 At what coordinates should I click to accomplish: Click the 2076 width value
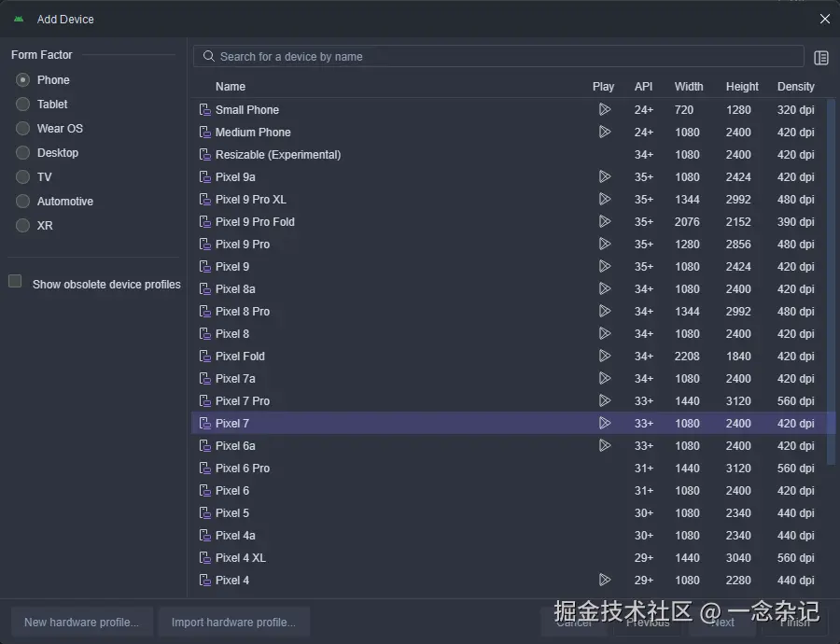coord(687,222)
